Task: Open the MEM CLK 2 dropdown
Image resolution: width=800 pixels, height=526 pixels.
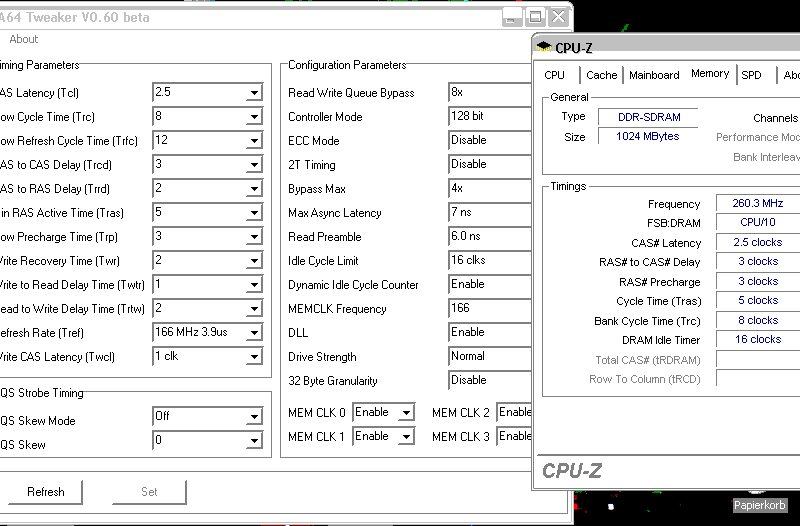Action: [x=514, y=412]
